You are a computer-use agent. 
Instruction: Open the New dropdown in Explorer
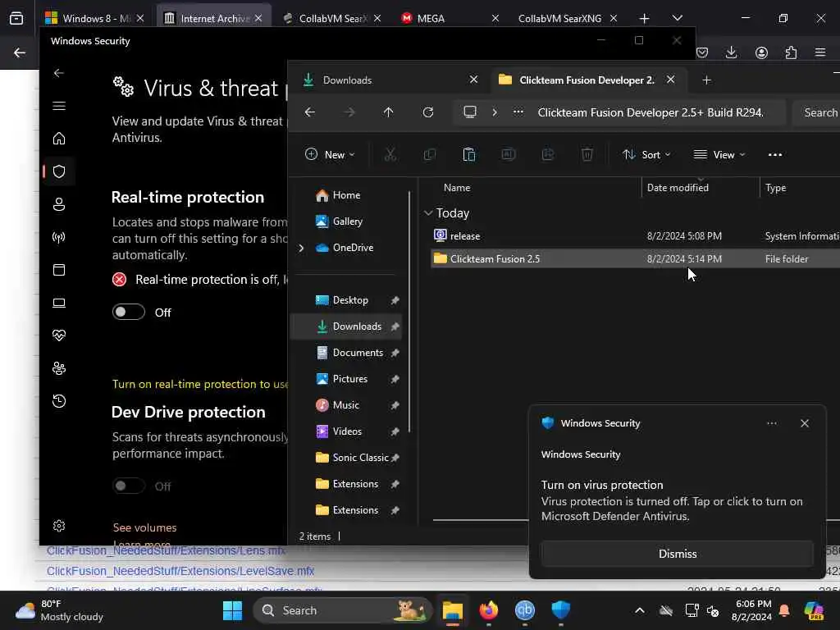[x=330, y=155]
